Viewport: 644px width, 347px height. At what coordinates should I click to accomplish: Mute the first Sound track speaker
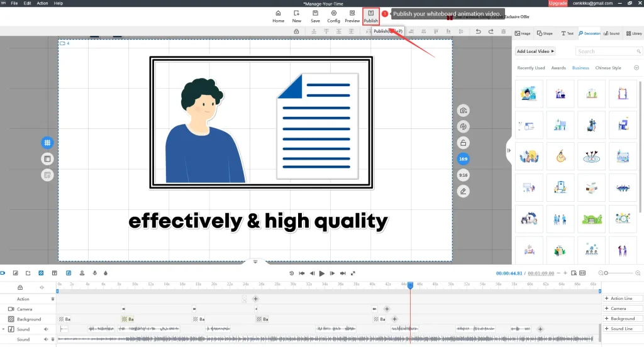tap(46, 329)
